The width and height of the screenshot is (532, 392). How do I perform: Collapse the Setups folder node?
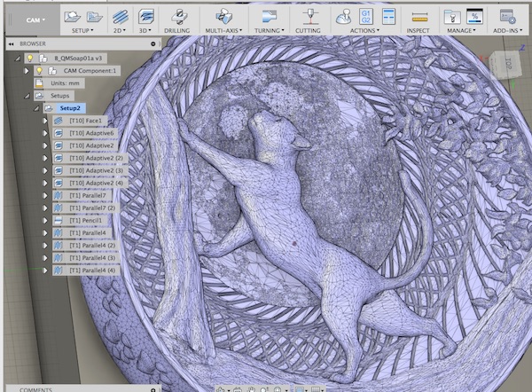[27, 96]
